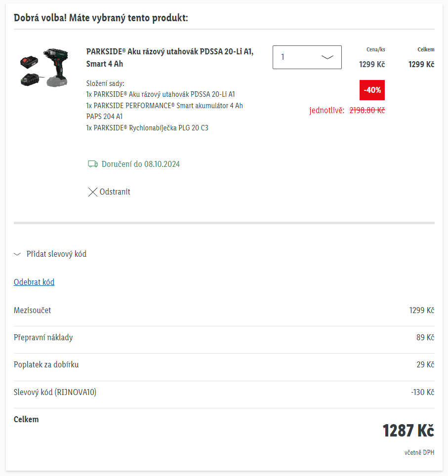
Task: Click the Doručení do 08.10.2024 delivery text
Action: coord(141,164)
